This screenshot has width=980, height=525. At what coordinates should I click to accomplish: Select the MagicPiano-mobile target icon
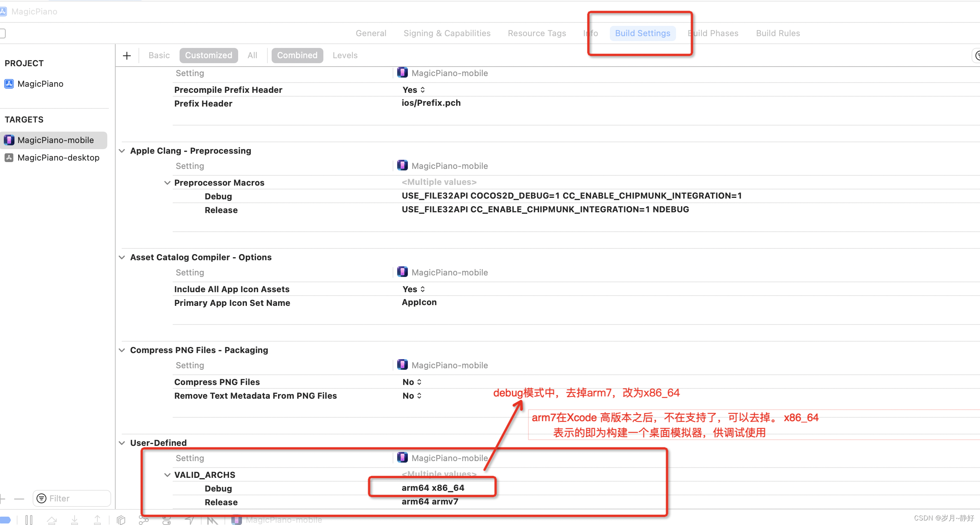(x=9, y=140)
